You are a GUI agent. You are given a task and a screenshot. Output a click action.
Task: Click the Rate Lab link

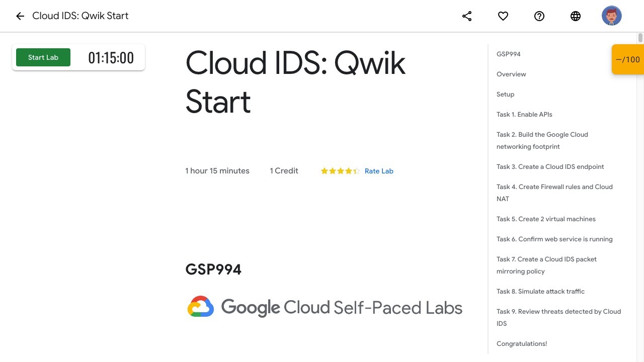tap(379, 171)
